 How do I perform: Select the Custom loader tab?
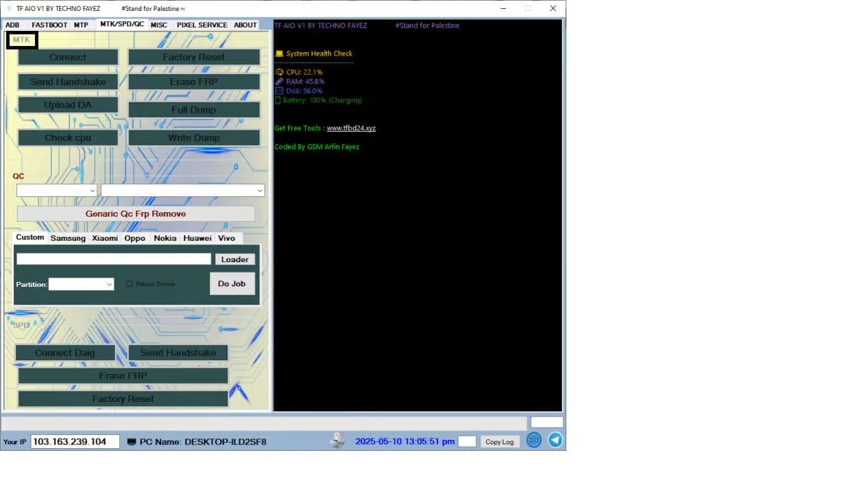30,237
